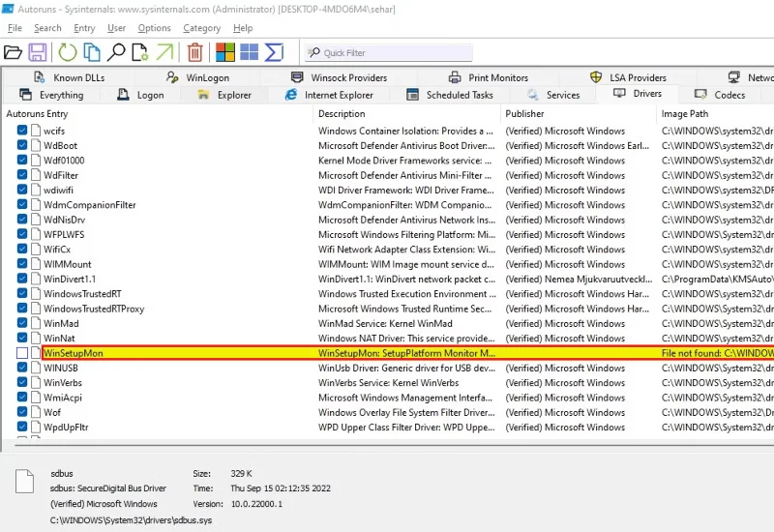Sort by the Publisher column header
This screenshot has width=774, height=532.
click(x=578, y=113)
